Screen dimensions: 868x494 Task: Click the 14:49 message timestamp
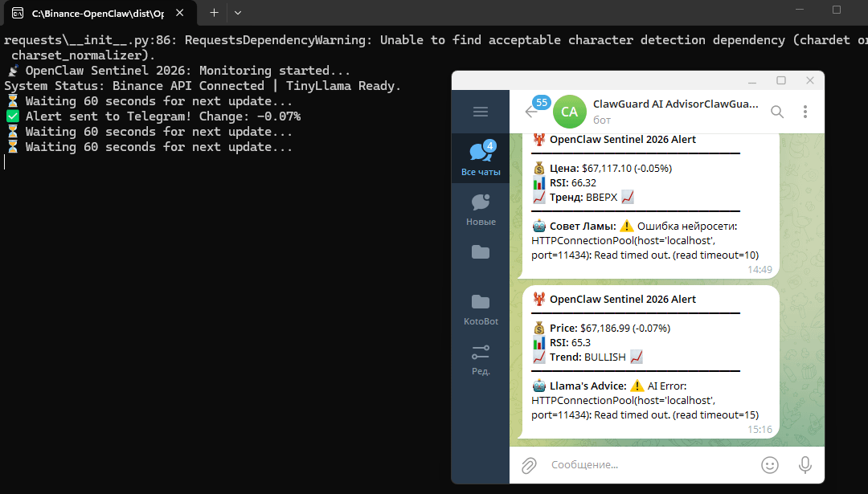pos(759,269)
